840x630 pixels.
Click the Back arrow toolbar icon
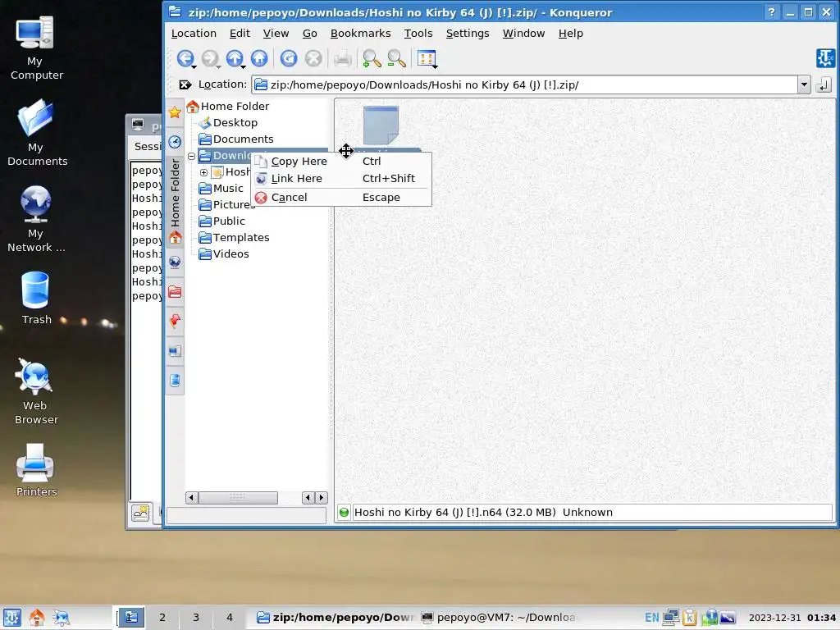click(x=185, y=58)
